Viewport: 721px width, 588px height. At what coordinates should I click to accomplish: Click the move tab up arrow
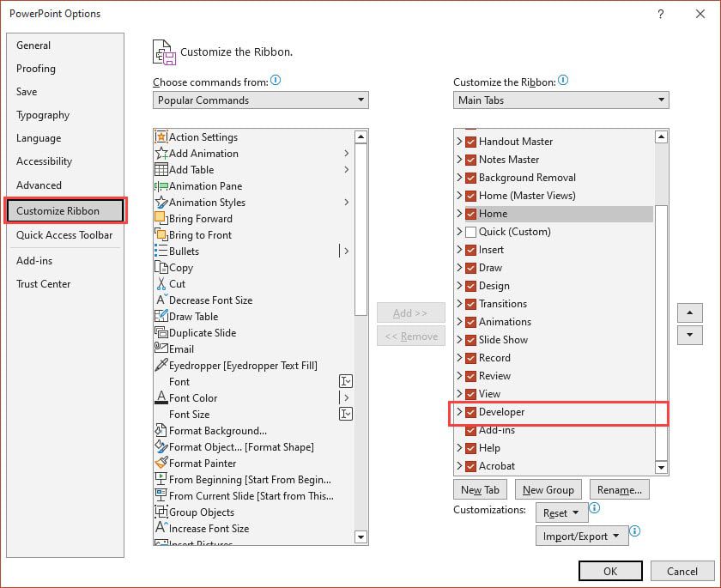tap(689, 312)
